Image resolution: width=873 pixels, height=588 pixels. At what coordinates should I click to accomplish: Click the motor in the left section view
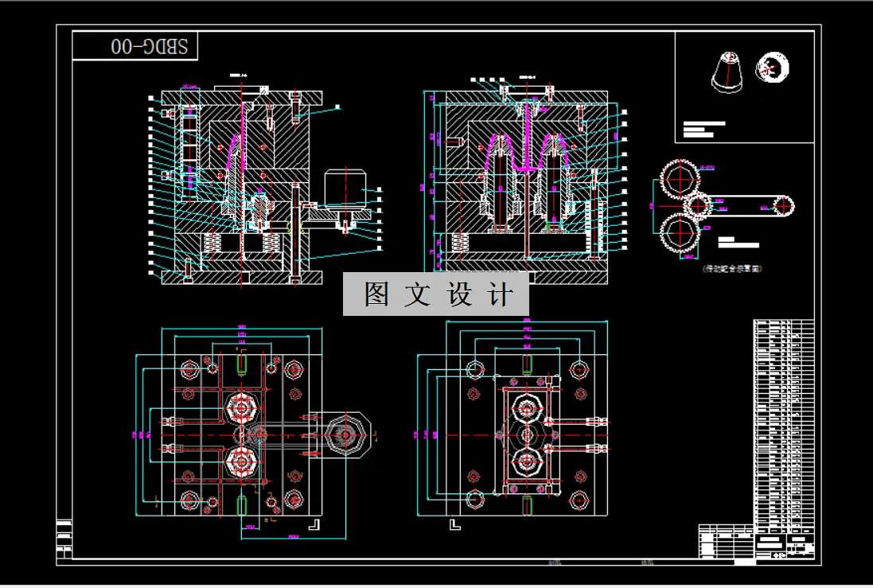(x=345, y=190)
